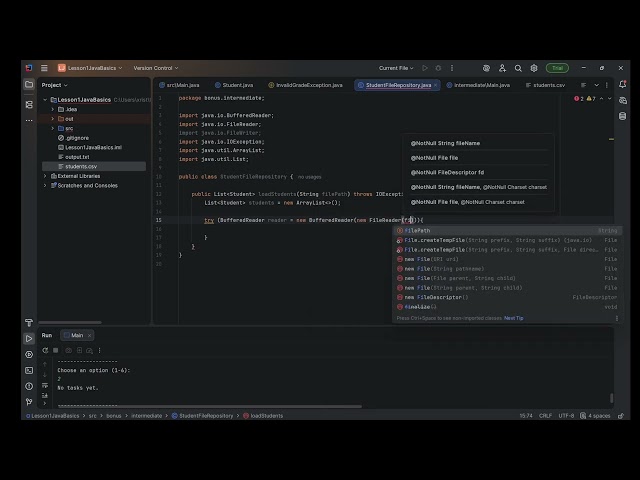Expand the .idea folder

click(53, 109)
